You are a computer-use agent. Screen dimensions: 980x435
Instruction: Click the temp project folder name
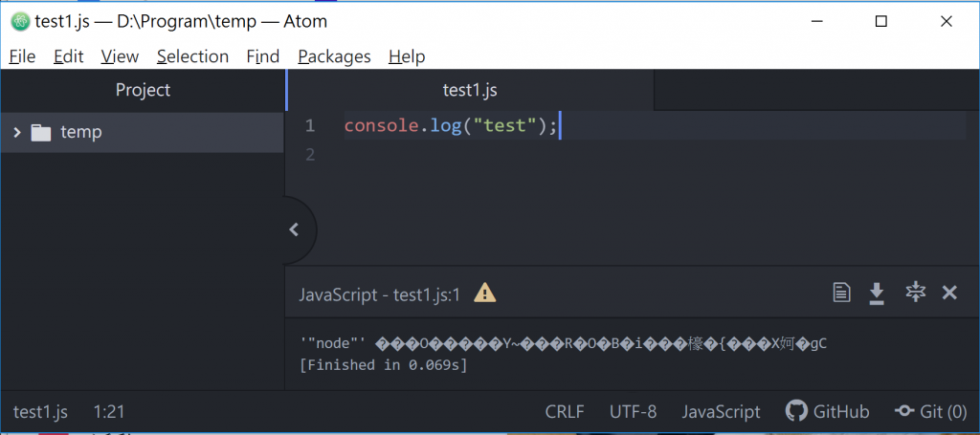tap(81, 132)
